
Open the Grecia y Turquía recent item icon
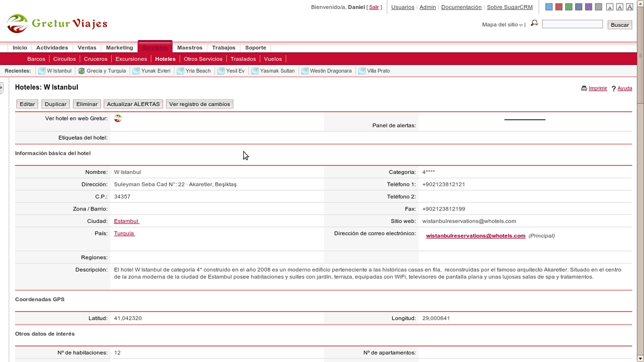(x=81, y=70)
